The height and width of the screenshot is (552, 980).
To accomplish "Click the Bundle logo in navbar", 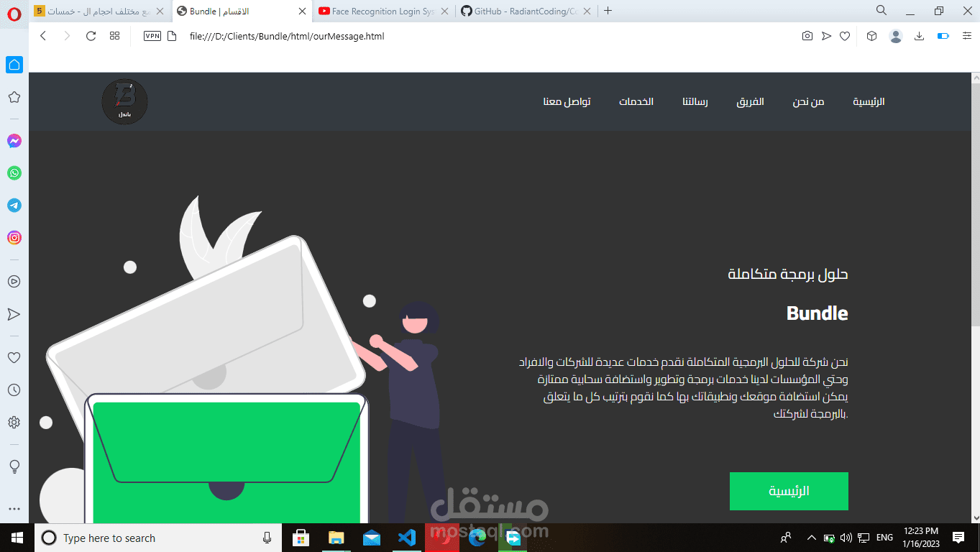I will pyautogui.click(x=124, y=101).
